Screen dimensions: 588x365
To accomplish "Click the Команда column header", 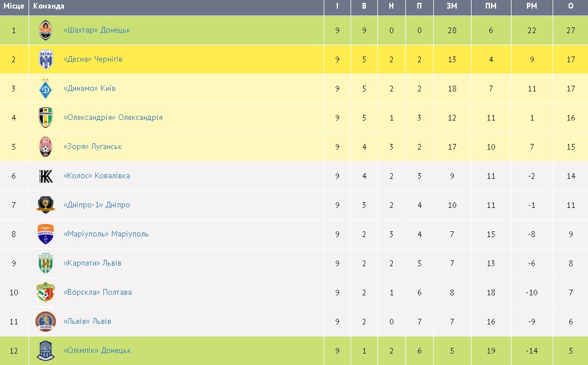I will [49, 6].
